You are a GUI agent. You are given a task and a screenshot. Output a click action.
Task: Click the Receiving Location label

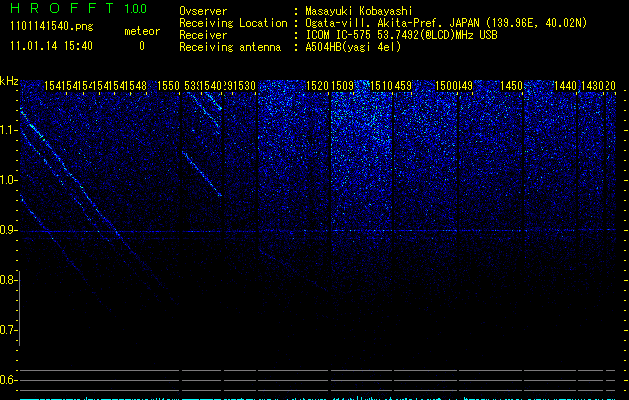click(233, 23)
